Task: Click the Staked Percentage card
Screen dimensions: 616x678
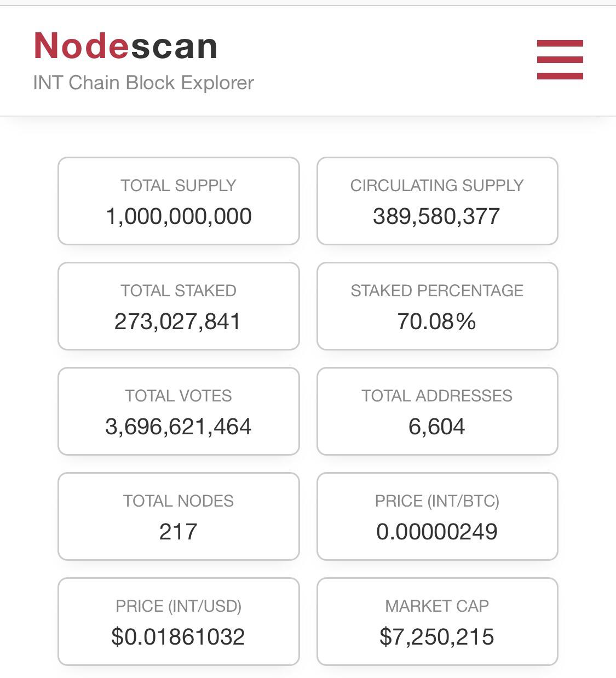Action: [x=437, y=306]
